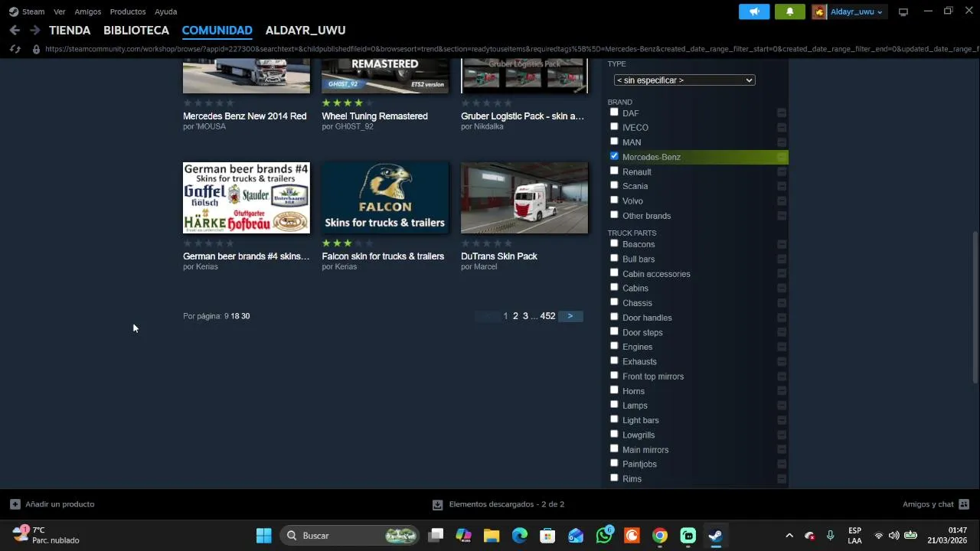
Task: Open the Ayuda menu
Action: pos(165,11)
